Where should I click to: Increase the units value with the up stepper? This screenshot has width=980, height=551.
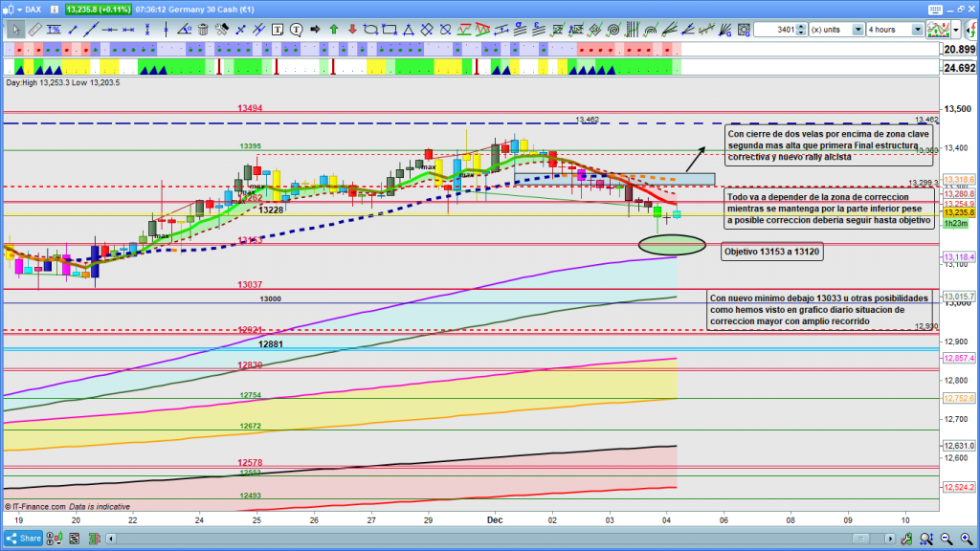pyautogui.click(x=802, y=26)
